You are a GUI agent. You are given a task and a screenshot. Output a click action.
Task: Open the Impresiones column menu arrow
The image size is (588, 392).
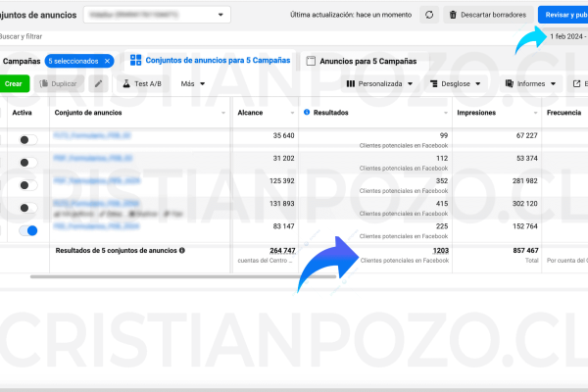[535, 113]
